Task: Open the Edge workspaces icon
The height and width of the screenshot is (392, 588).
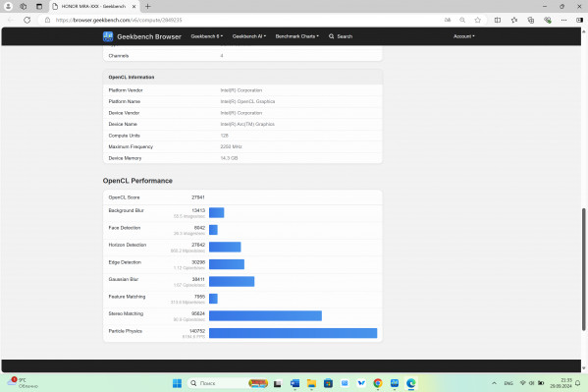Action: [24, 6]
